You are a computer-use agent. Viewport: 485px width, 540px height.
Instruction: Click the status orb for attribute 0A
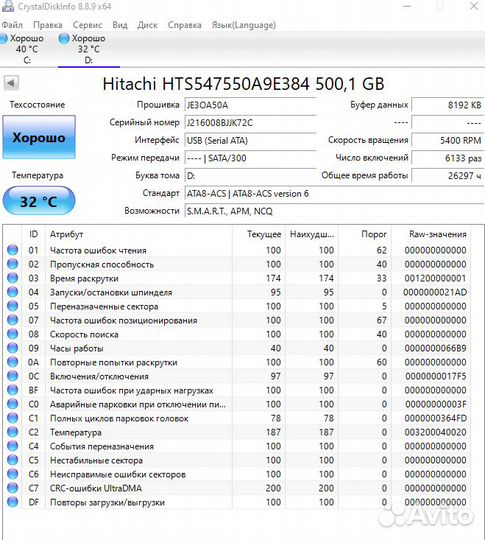coord(13,362)
